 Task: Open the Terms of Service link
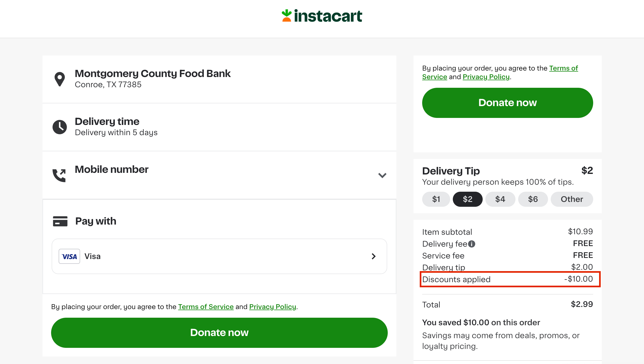[206, 307]
